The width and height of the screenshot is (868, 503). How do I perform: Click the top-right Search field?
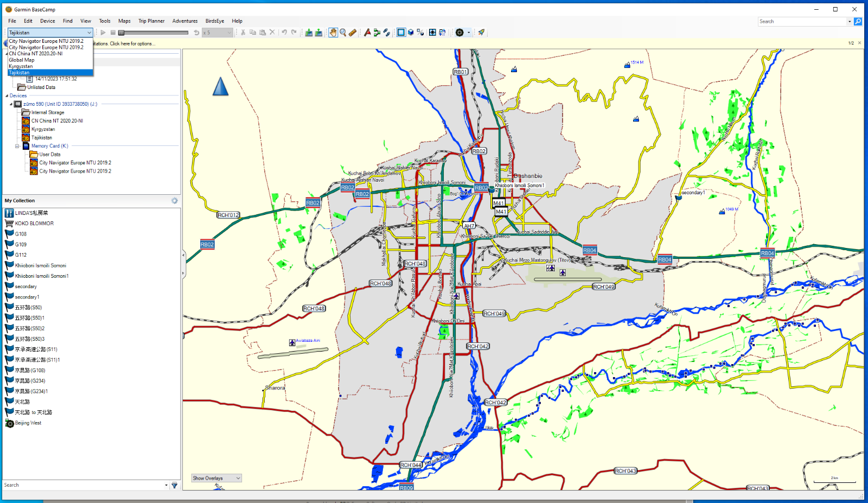pyautogui.click(x=802, y=22)
